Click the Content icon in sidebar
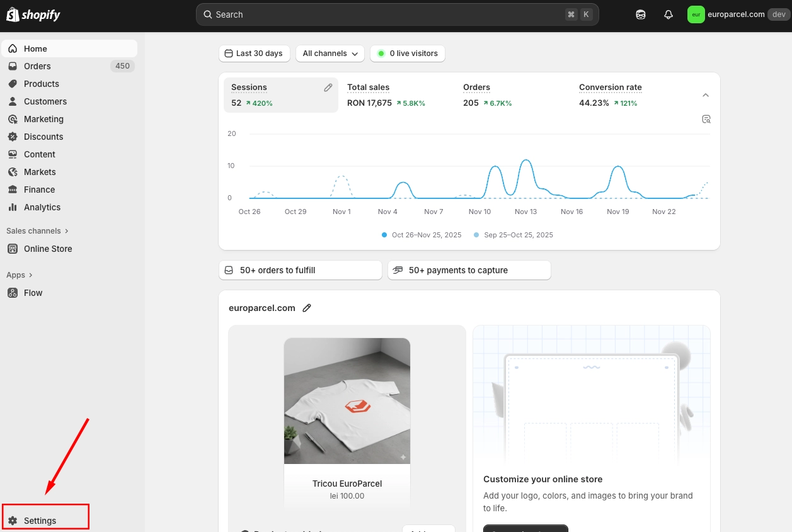 (13, 154)
